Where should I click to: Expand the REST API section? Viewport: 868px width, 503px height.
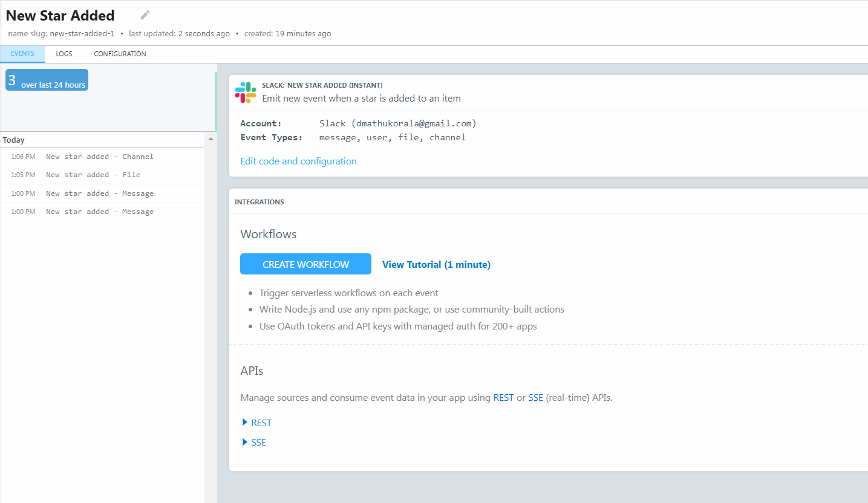257,423
